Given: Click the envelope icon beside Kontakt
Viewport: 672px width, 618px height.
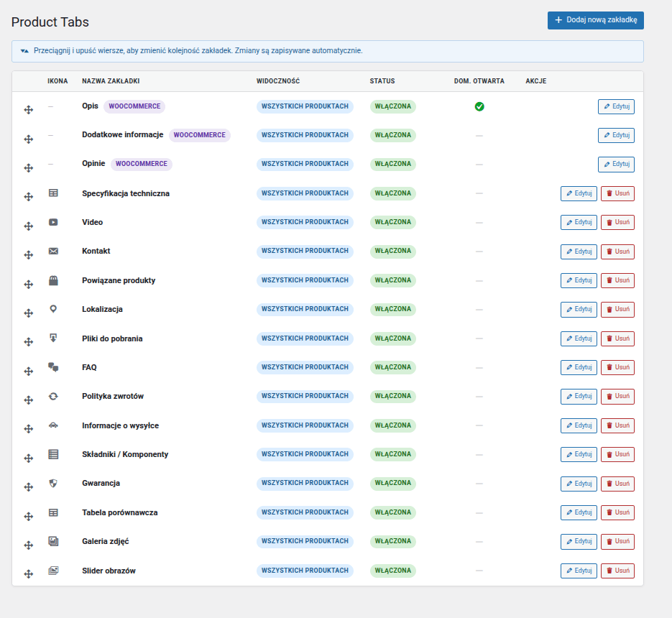Looking at the screenshot, I should pyautogui.click(x=53, y=251).
